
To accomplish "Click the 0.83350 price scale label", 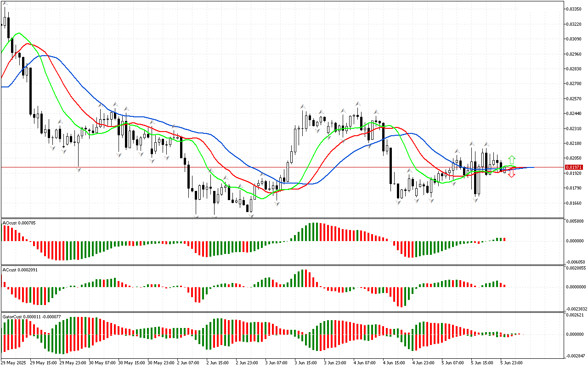I will 574,9.
